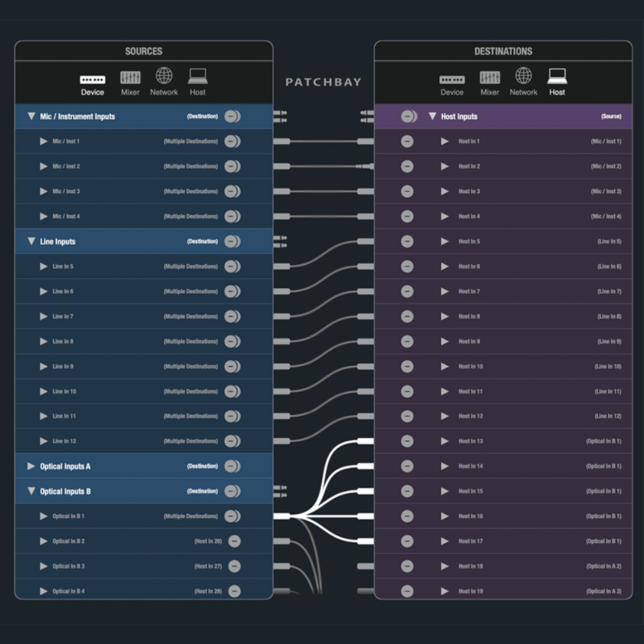Select the Device icon in Sources panel

coord(93,79)
